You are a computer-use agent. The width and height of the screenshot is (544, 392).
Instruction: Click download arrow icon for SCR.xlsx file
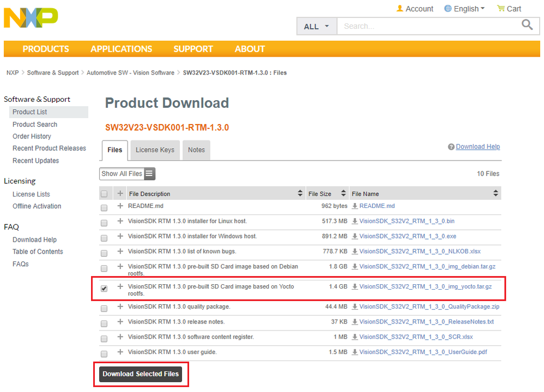(x=355, y=337)
